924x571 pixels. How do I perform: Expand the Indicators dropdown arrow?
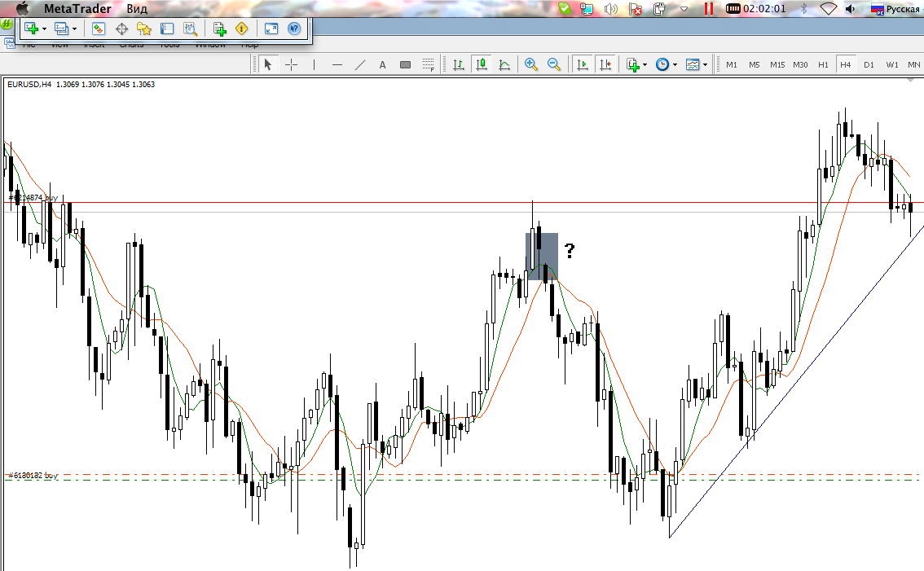[x=645, y=65]
